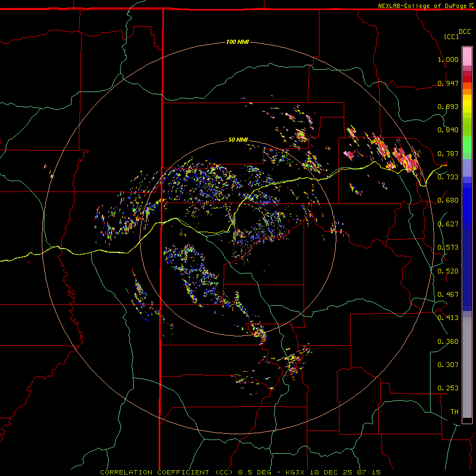
Task: Click the 50 NMI range ring label
Action: [238, 140]
